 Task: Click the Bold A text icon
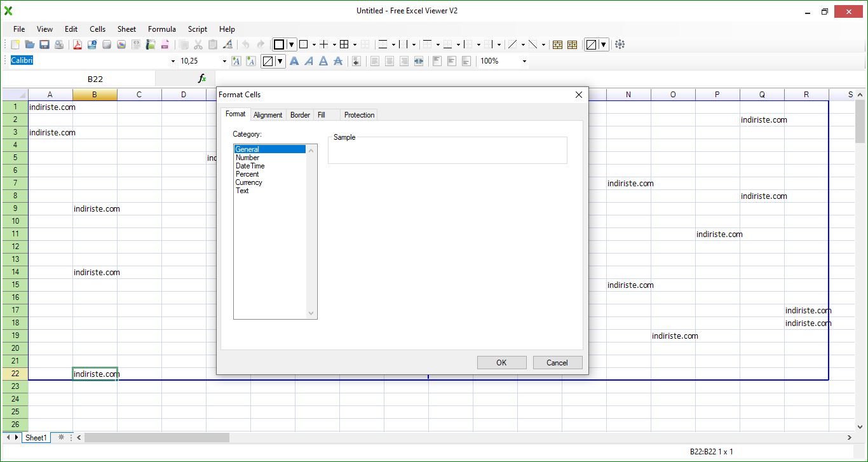point(294,61)
